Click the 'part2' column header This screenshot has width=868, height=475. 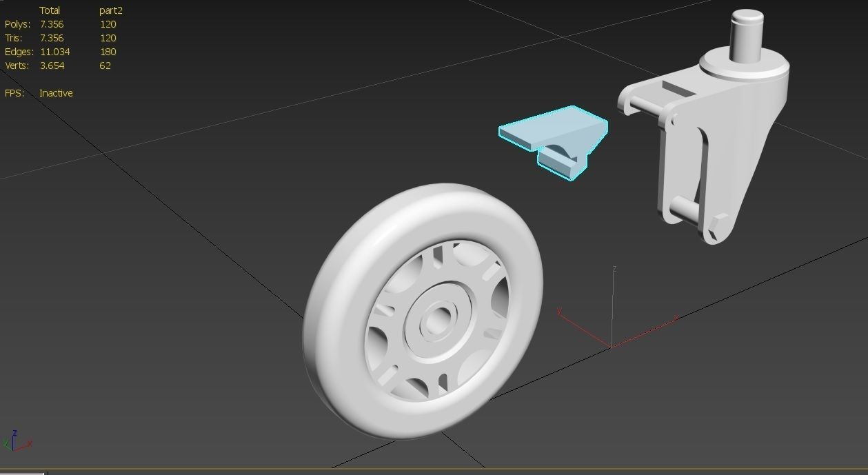(111, 10)
